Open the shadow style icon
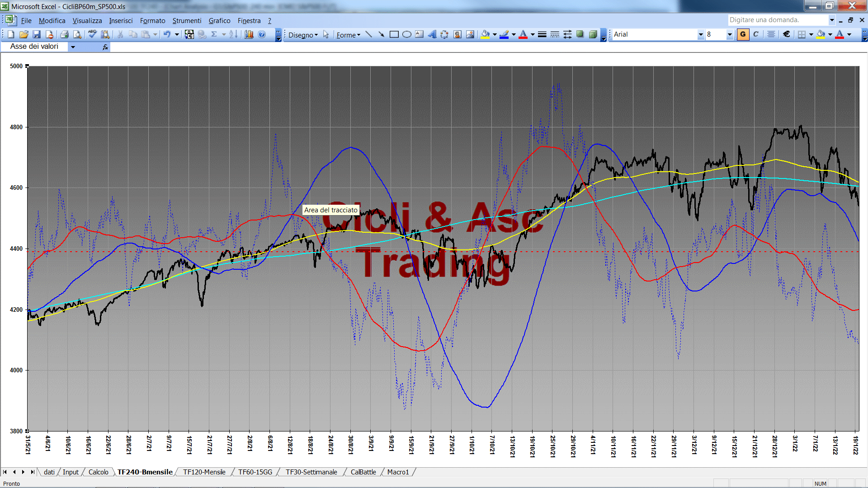The width and height of the screenshot is (868, 488). point(580,34)
